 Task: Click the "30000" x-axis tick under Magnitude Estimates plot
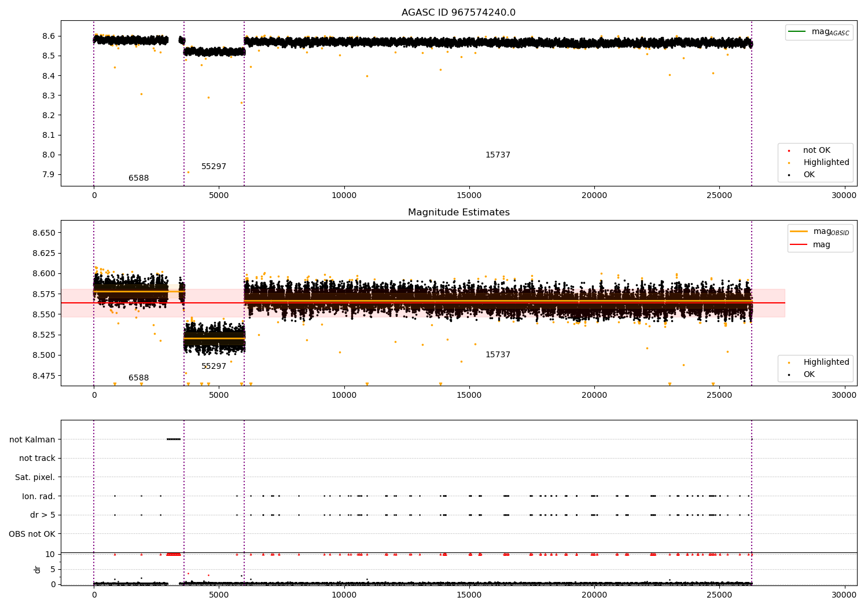844,395
